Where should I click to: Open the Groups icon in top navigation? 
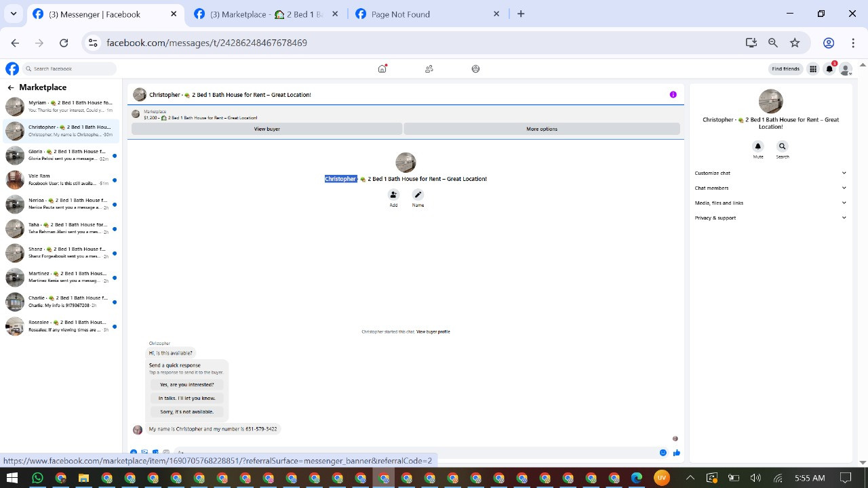[475, 68]
